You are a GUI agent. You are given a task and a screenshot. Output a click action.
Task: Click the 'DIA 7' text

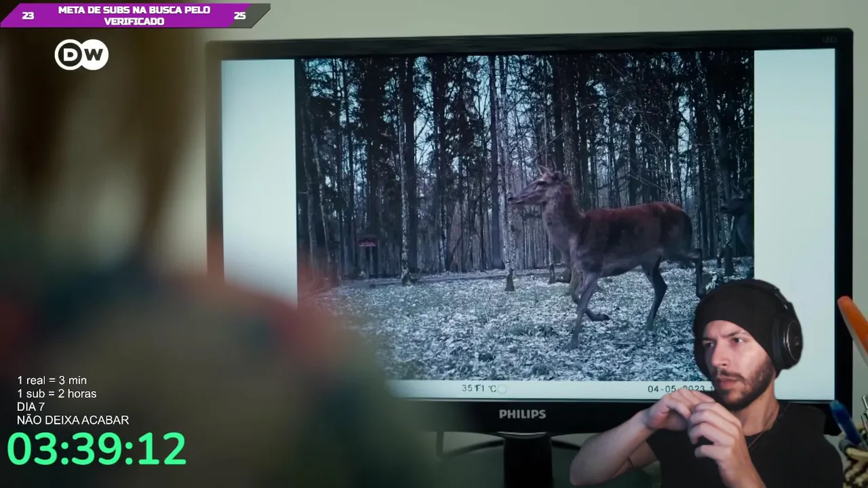click(x=31, y=407)
